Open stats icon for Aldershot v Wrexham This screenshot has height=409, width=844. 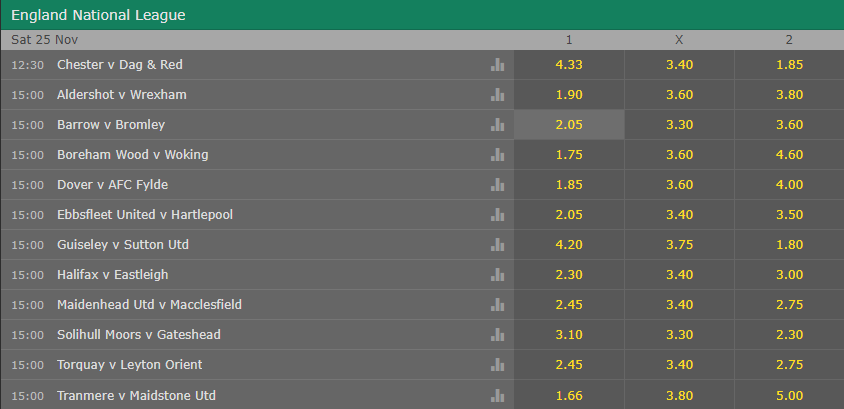(x=497, y=95)
